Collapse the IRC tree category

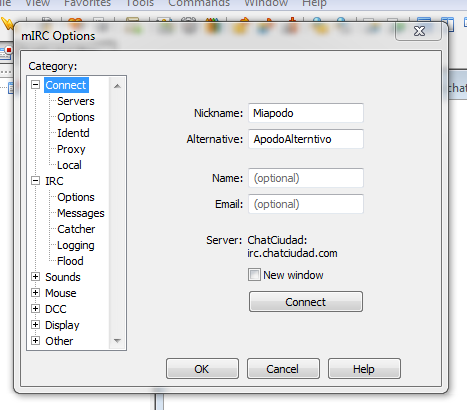tap(36, 181)
